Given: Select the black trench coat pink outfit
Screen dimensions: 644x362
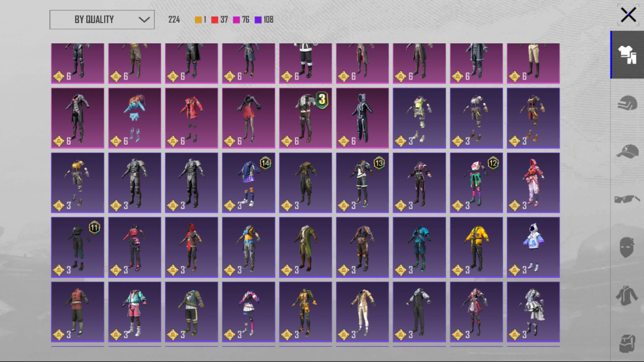Looking at the screenshot, I should pos(77,118).
